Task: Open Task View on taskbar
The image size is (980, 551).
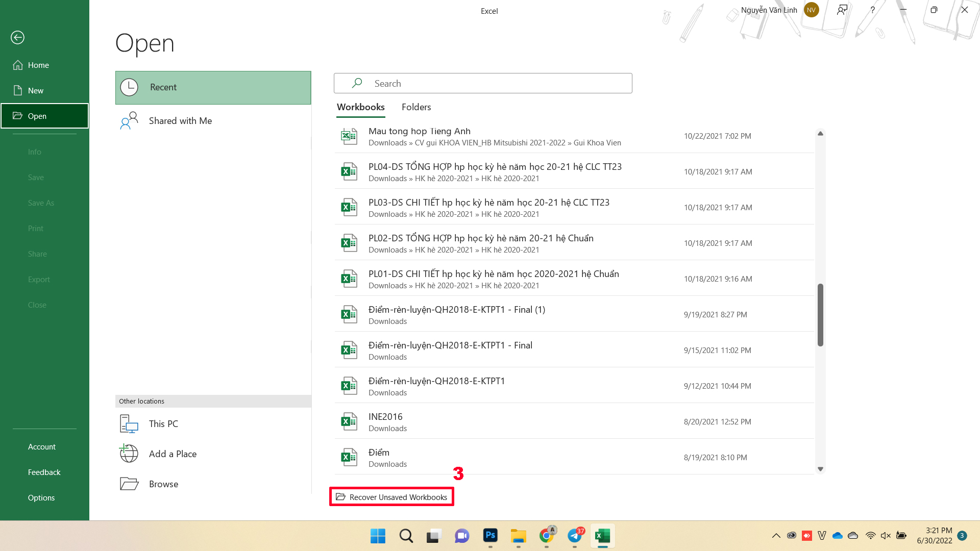Action: click(434, 536)
